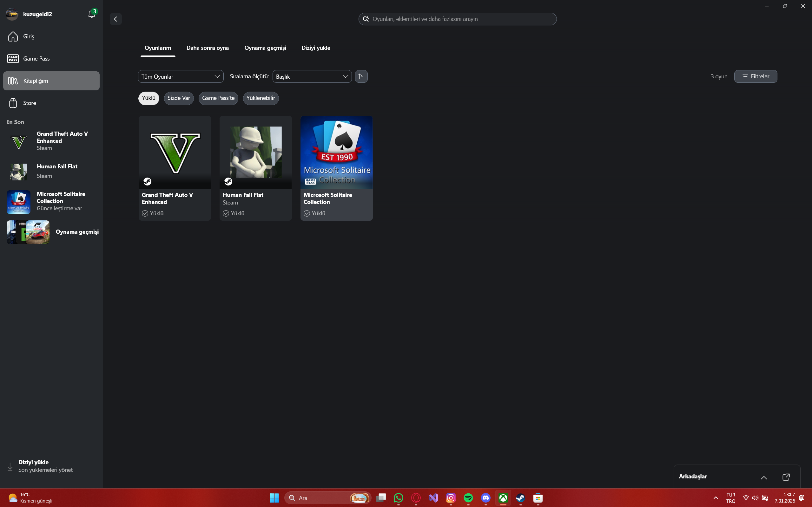Open Steam from the taskbar
812x507 pixels.
pyautogui.click(x=521, y=498)
